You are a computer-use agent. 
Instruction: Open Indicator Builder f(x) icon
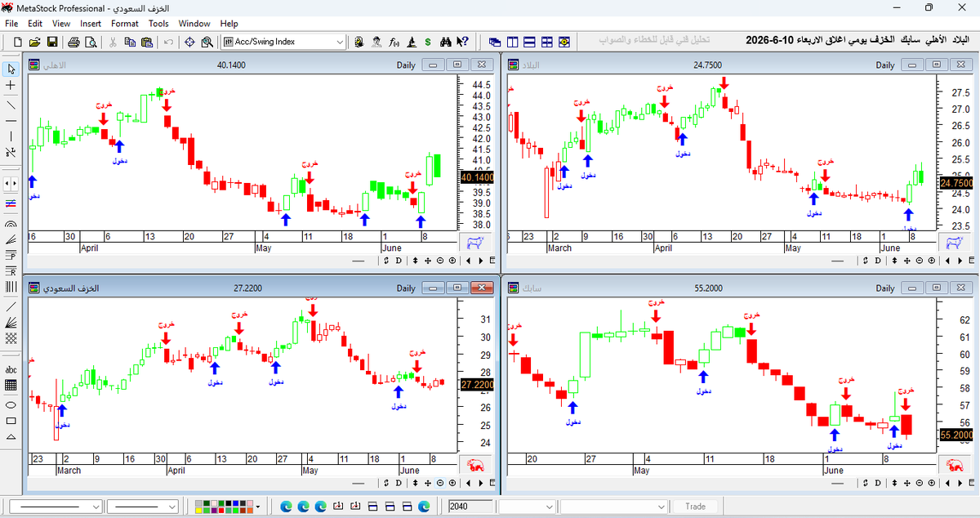point(394,42)
